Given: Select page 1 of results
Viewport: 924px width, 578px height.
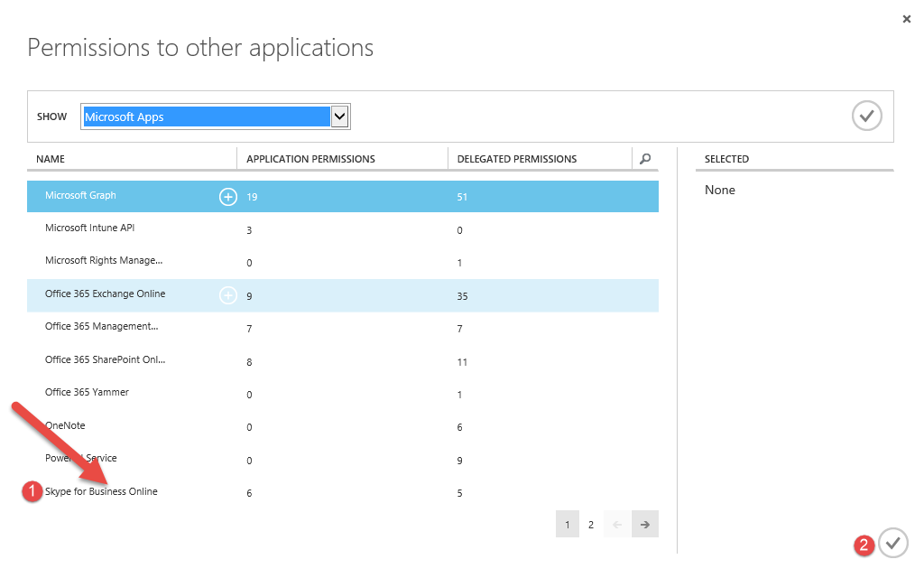Looking at the screenshot, I should point(568,525).
